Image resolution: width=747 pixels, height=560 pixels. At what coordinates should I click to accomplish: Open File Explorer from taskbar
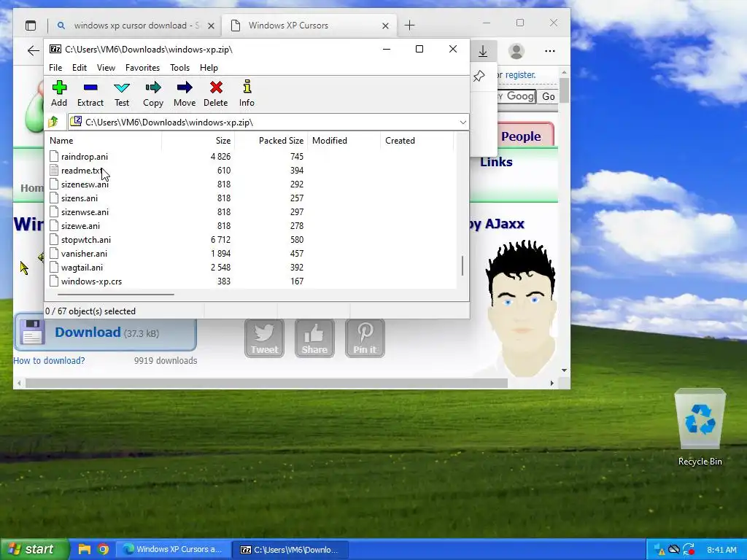click(x=85, y=549)
